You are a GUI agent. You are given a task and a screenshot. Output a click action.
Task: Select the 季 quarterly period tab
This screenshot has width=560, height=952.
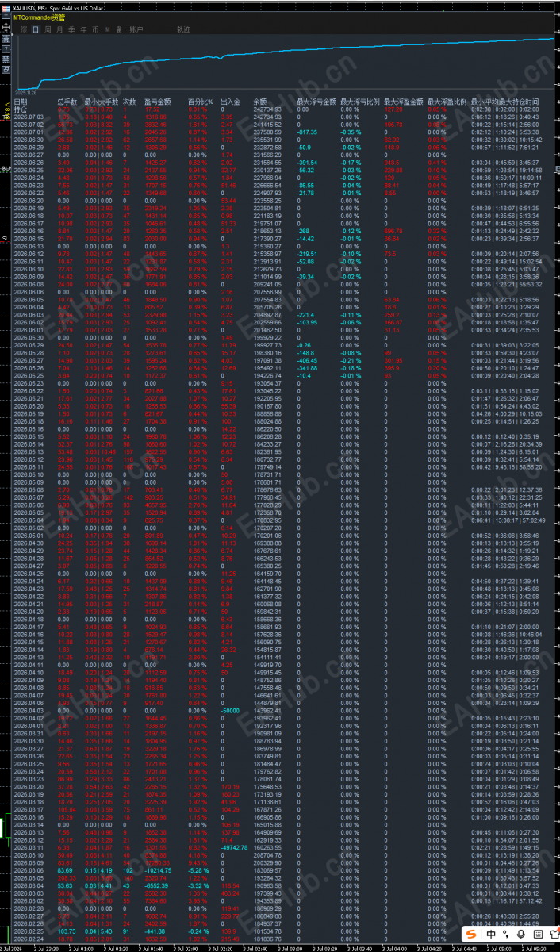(x=71, y=29)
